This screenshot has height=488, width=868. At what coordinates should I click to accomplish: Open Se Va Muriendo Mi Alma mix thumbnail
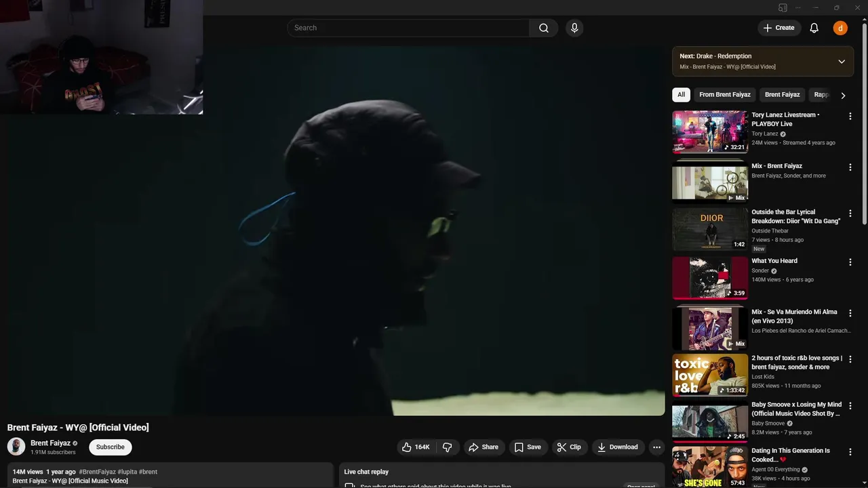point(710,329)
